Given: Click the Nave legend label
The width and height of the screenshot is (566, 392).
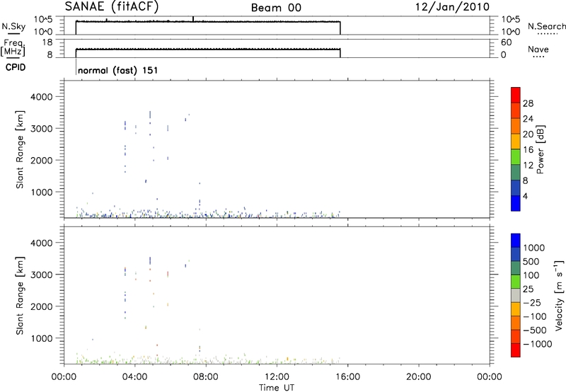Looking at the screenshot, I should click(538, 49).
